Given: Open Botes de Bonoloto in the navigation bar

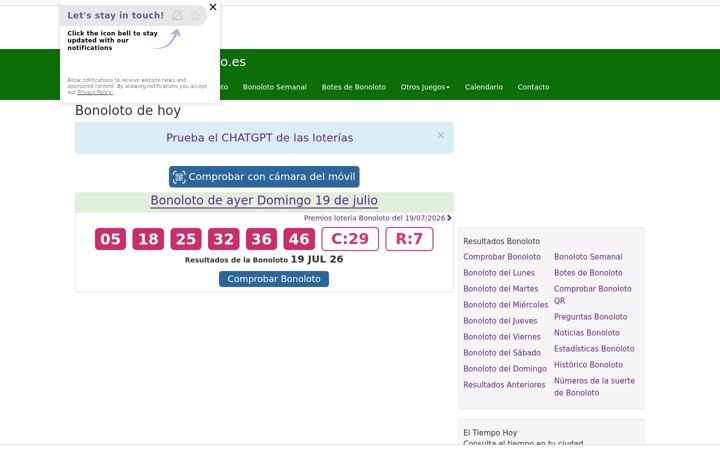Looking at the screenshot, I should point(354,87).
